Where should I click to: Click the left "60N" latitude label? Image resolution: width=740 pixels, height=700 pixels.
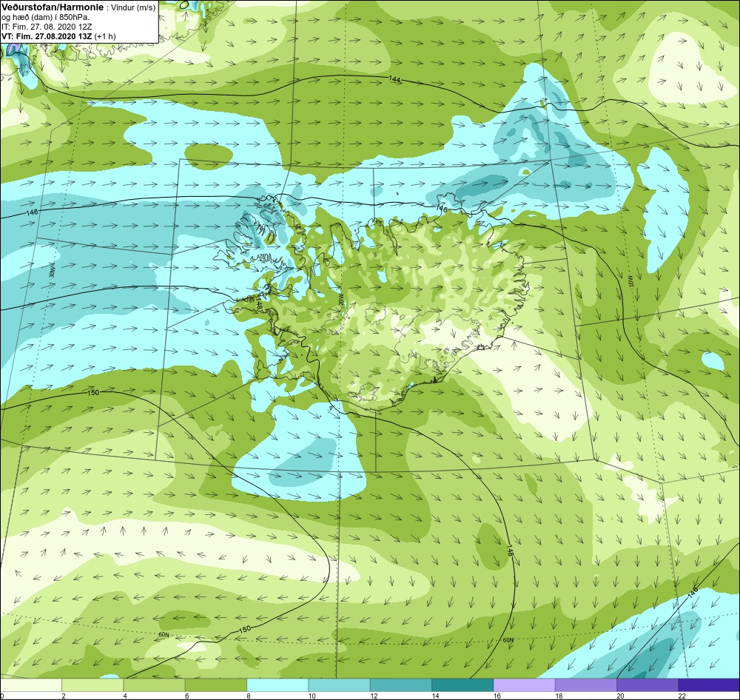tap(164, 635)
